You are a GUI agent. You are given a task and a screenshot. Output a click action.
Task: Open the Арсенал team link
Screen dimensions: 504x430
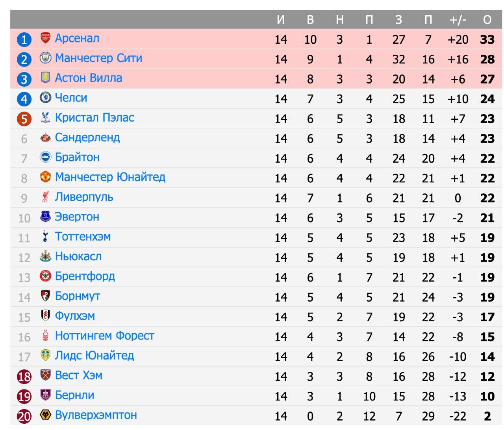click(x=77, y=38)
